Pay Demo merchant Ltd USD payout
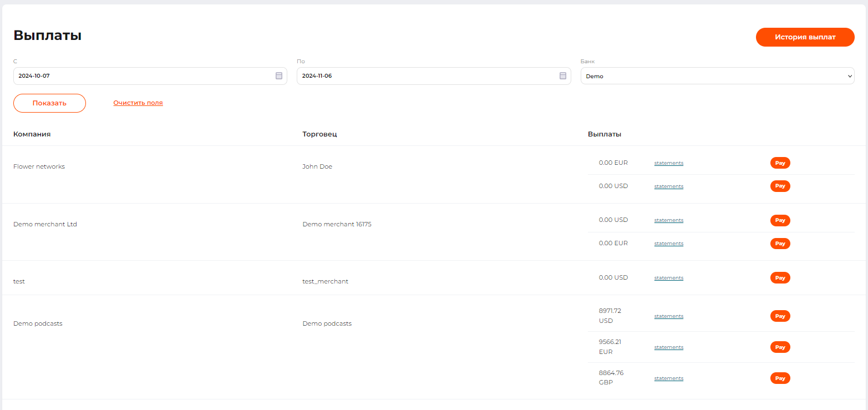 coord(780,220)
